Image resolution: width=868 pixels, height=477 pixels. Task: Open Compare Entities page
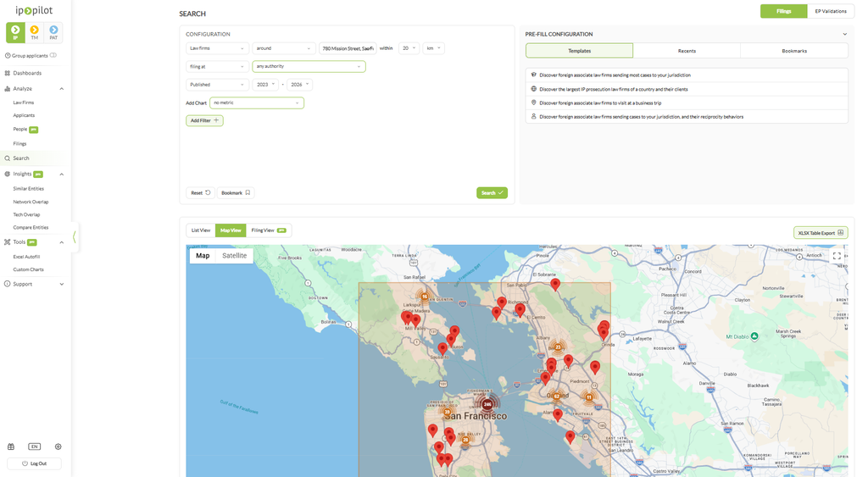point(31,227)
